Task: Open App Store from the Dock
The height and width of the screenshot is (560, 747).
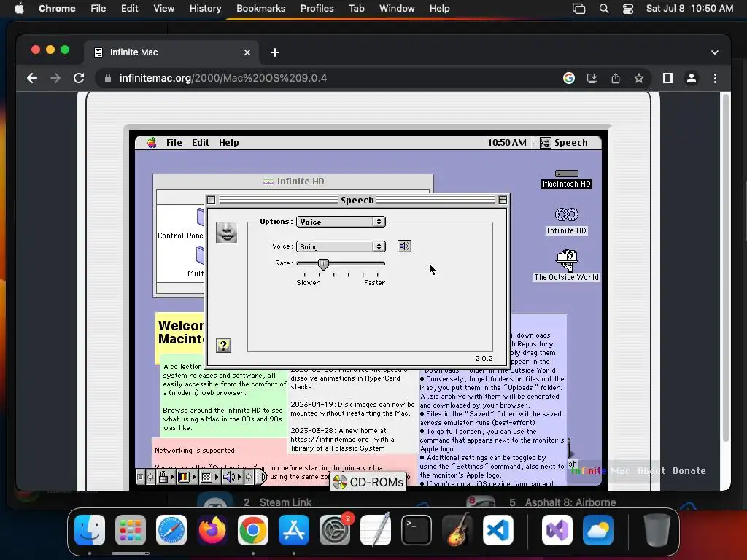Action: click(x=294, y=530)
